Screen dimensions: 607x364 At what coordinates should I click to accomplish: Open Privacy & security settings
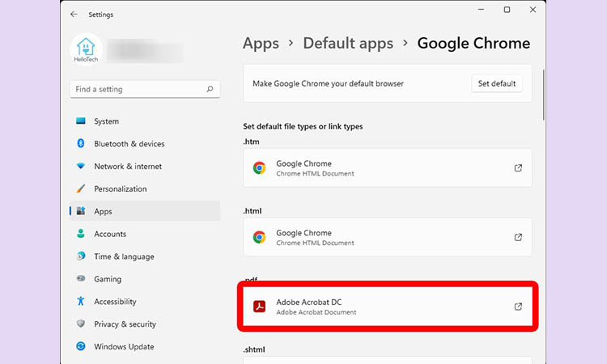[145, 324]
